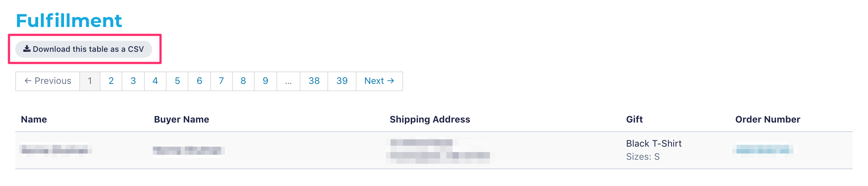Jump to page 3
868x186 pixels.
(x=133, y=81)
